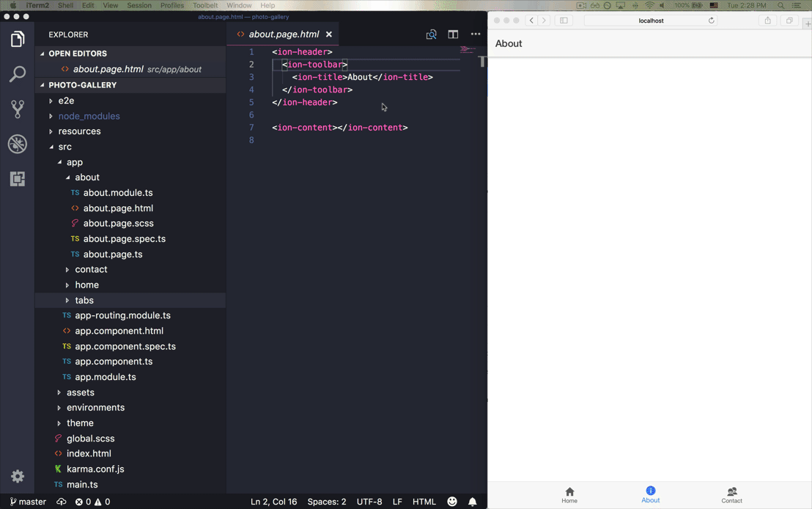The image size is (812, 509).
Task: Open the Search view in the activity bar
Action: 18,73
